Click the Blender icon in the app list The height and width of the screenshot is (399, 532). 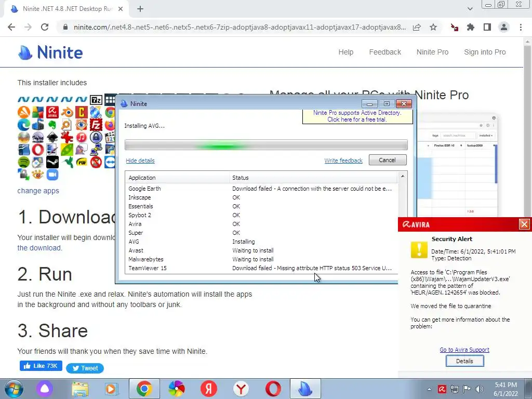67,112
